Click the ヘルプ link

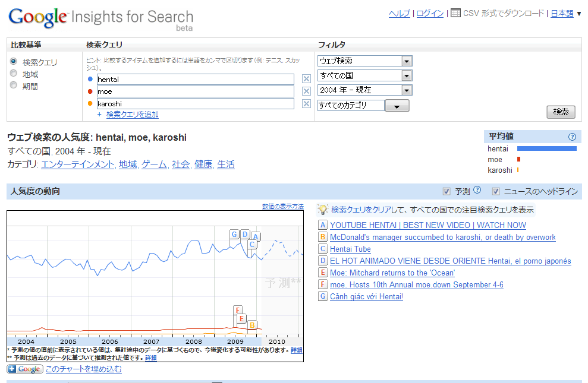coord(400,14)
